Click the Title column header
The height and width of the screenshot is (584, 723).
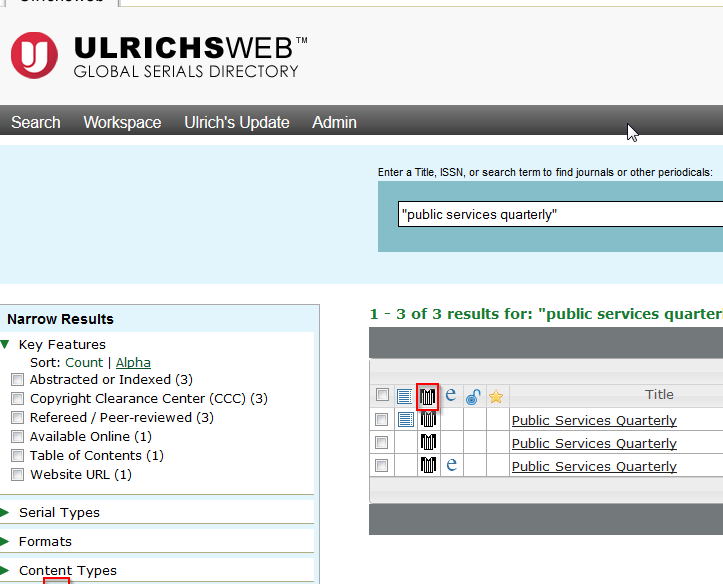659,395
